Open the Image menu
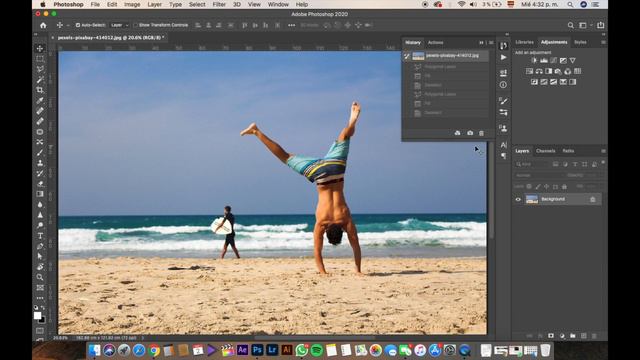Viewport: 640px width, 360px height. pyautogui.click(x=132, y=4)
